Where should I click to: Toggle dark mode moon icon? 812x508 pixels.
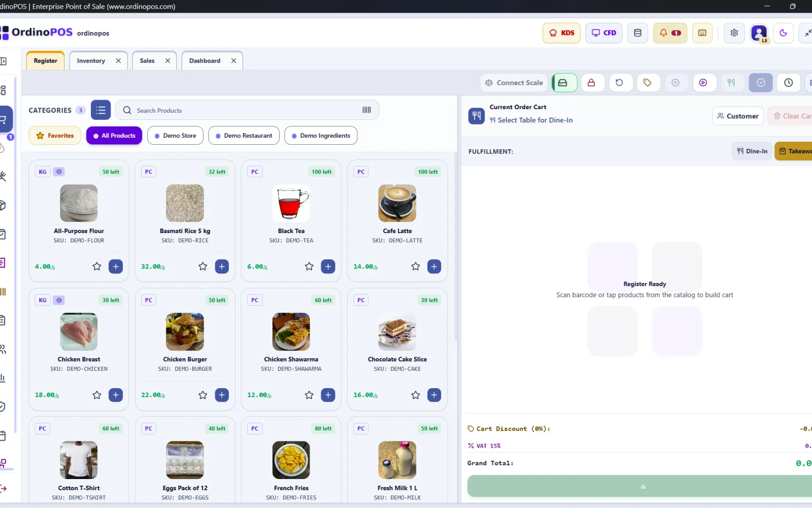coord(783,33)
